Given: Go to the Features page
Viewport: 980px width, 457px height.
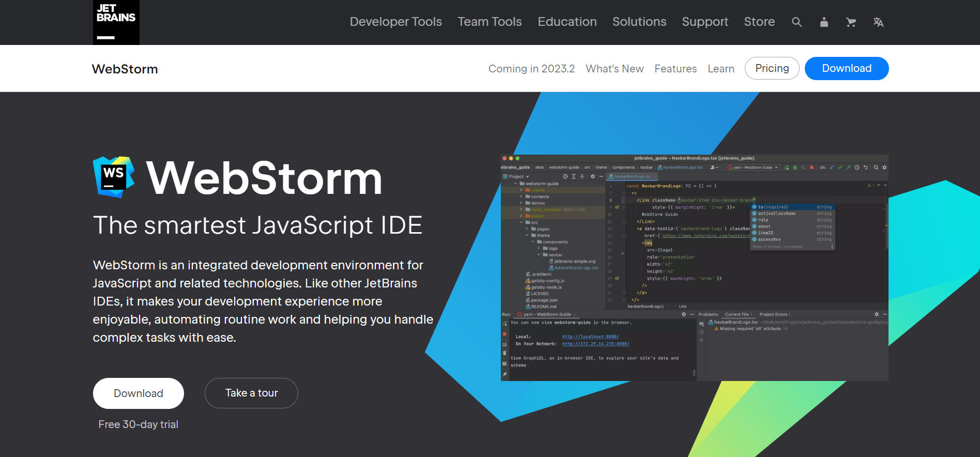Looking at the screenshot, I should [x=675, y=69].
